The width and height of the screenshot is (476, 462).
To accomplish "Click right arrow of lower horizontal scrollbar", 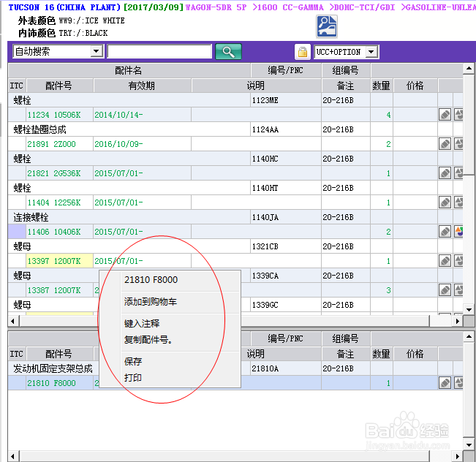I will 458,456.
